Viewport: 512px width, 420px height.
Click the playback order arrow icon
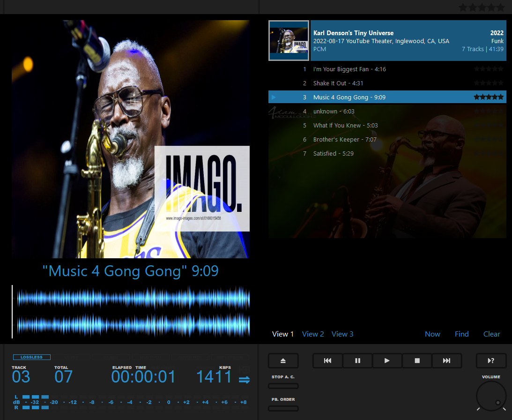click(244, 380)
